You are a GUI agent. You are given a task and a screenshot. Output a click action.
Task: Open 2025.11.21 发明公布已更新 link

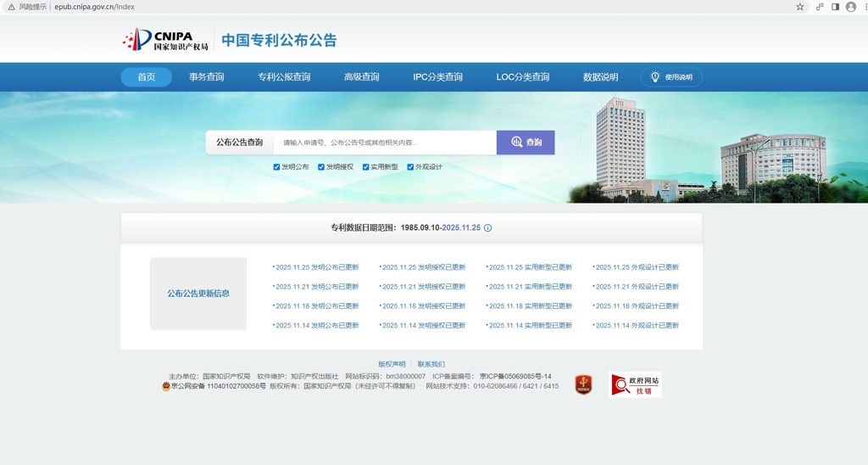pos(317,287)
